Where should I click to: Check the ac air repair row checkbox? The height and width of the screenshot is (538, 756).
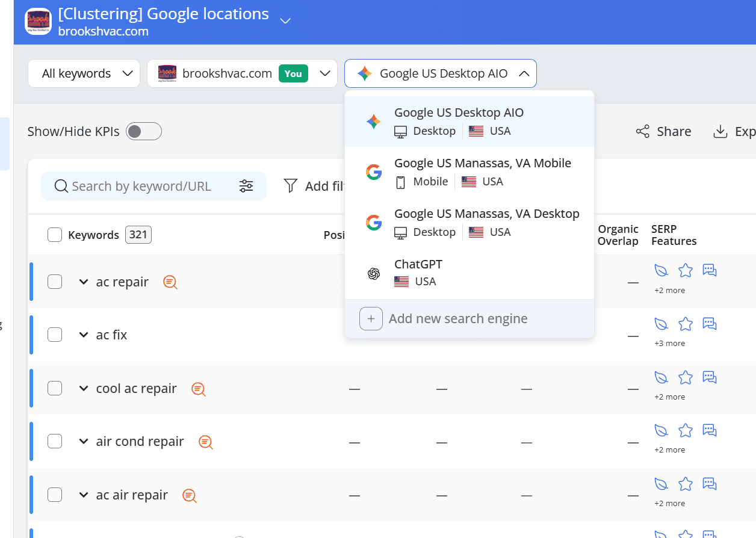(55, 495)
